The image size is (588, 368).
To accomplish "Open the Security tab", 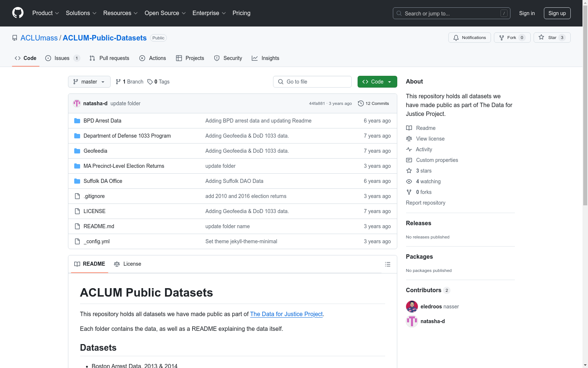I will tap(228, 58).
